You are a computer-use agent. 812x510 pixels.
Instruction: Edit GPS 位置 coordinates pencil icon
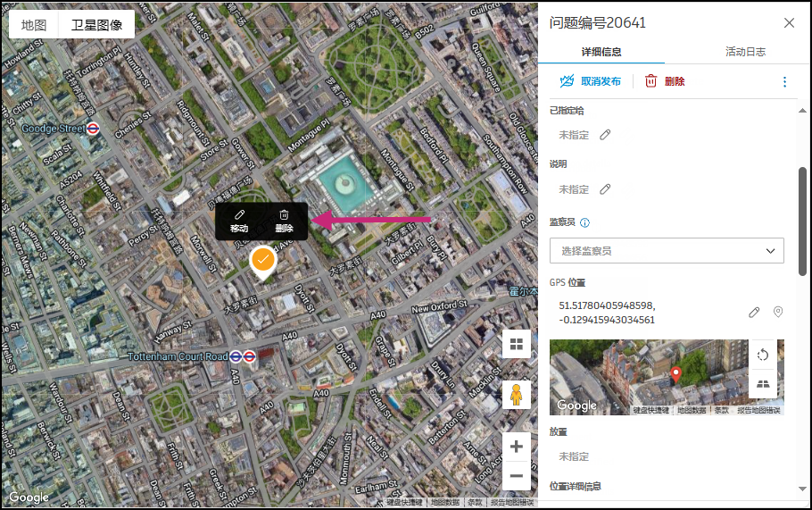click(x=754, y=312)
